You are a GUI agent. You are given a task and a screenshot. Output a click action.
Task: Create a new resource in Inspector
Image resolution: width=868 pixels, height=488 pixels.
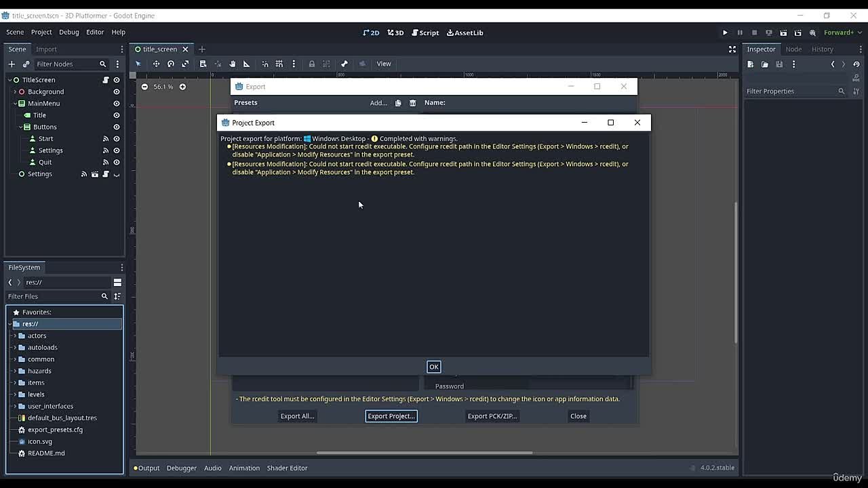tap(751, 64)
